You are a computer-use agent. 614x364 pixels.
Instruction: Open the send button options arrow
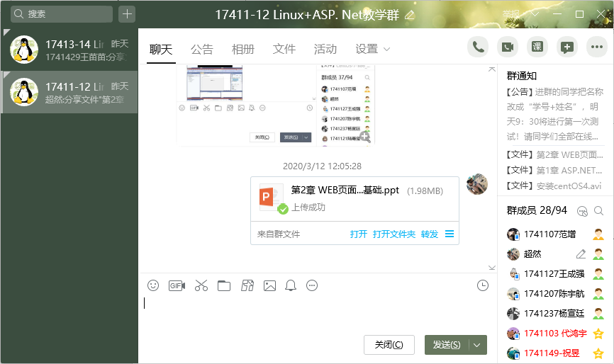click(x=478, y=345)
